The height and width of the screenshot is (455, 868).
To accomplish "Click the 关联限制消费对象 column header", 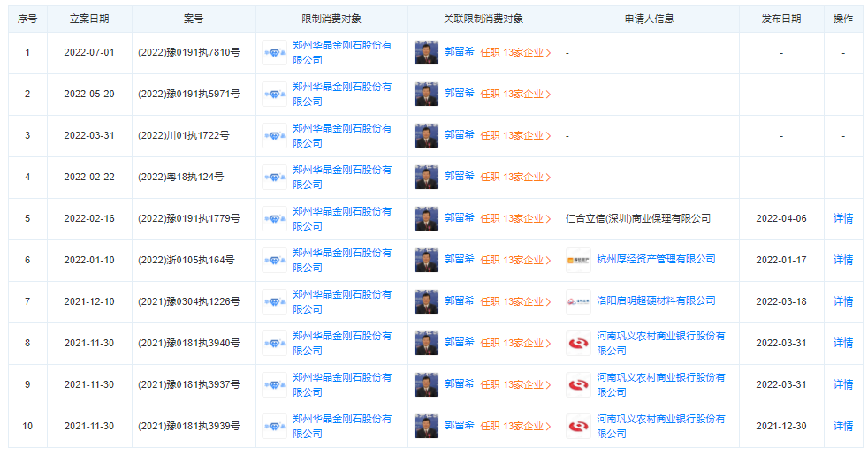I will tap(483, 19).
